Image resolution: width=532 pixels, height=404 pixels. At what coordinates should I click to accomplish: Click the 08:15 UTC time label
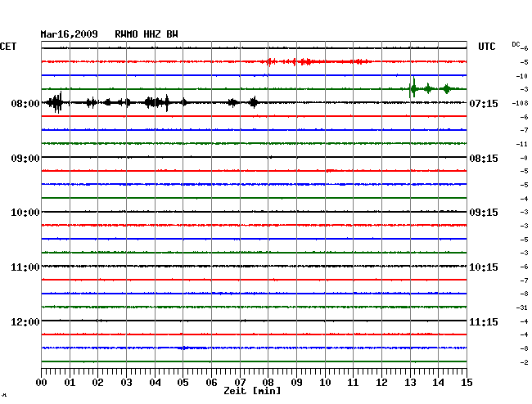click(484, 159)
